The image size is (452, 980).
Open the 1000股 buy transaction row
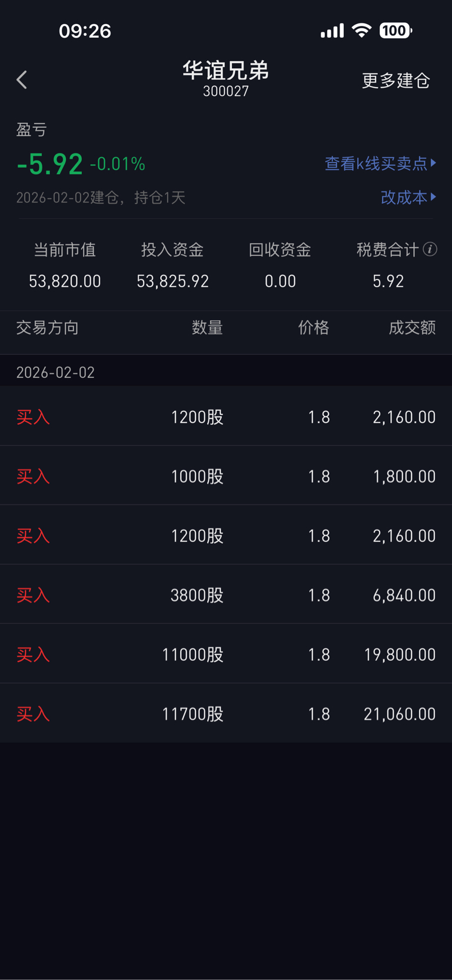[x=226, y=476]
